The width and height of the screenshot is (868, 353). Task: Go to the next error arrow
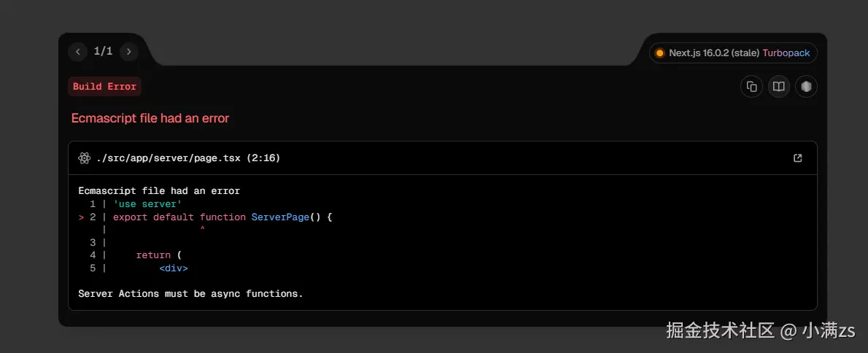pos(129,52)
